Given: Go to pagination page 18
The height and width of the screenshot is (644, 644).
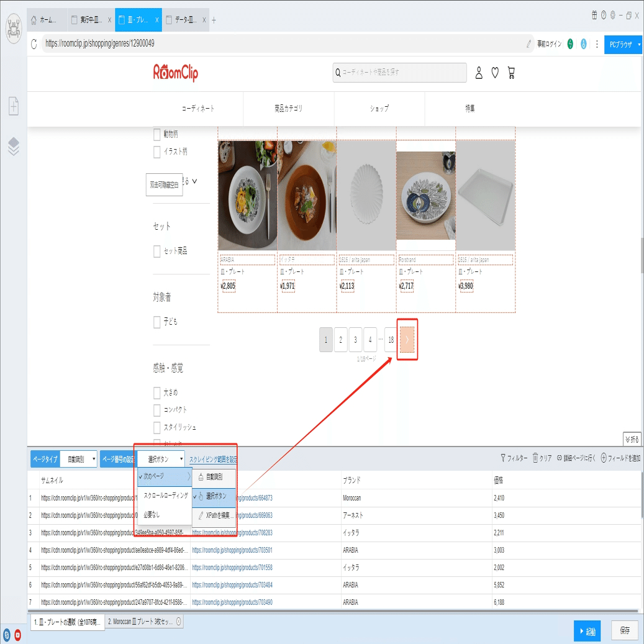Looking at the screenshot, I should coord(391,340).
